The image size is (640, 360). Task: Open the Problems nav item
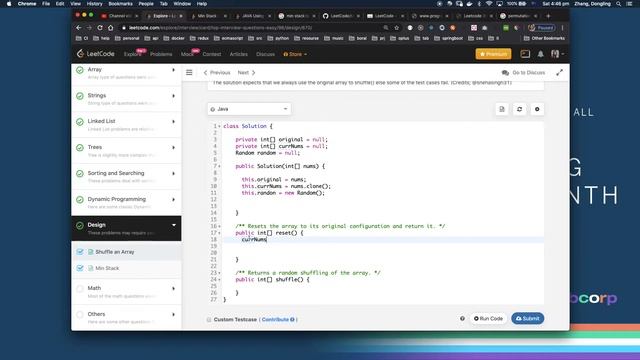161,54
